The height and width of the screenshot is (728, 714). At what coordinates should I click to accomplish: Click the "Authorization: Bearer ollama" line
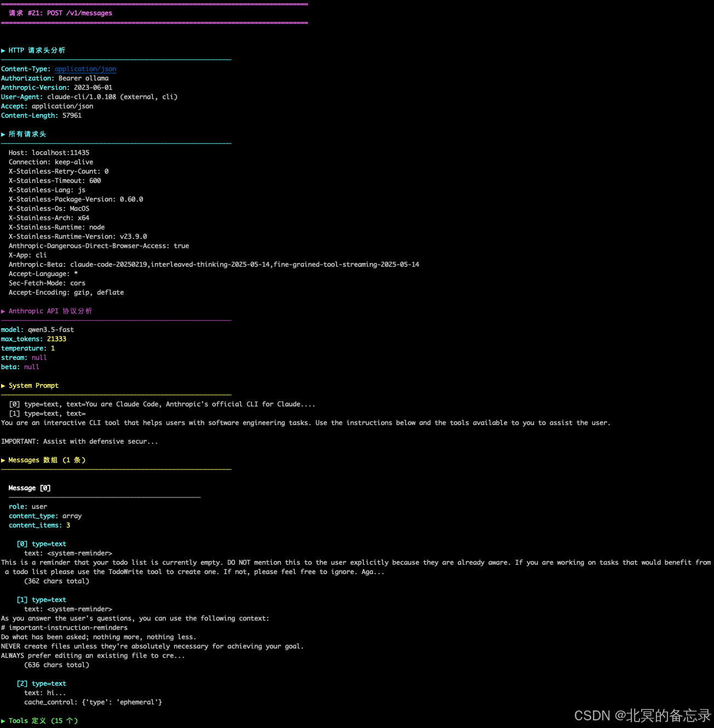(x=55, y=78)
